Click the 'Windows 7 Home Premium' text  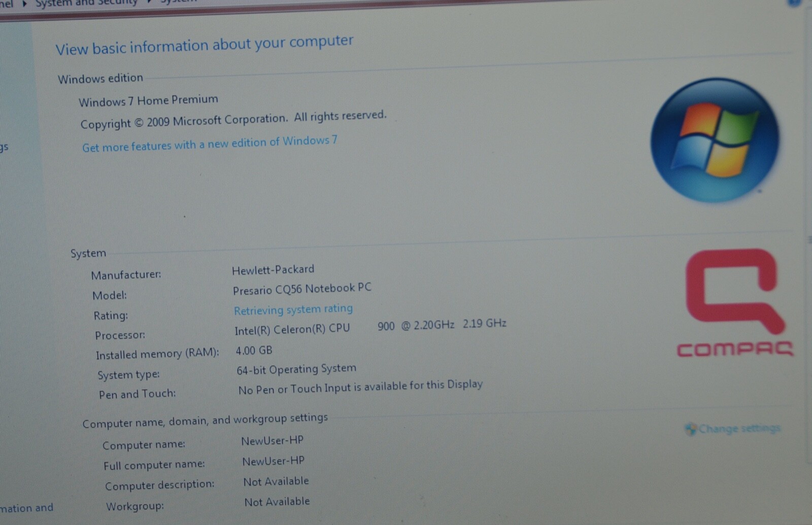pos(148,100)
